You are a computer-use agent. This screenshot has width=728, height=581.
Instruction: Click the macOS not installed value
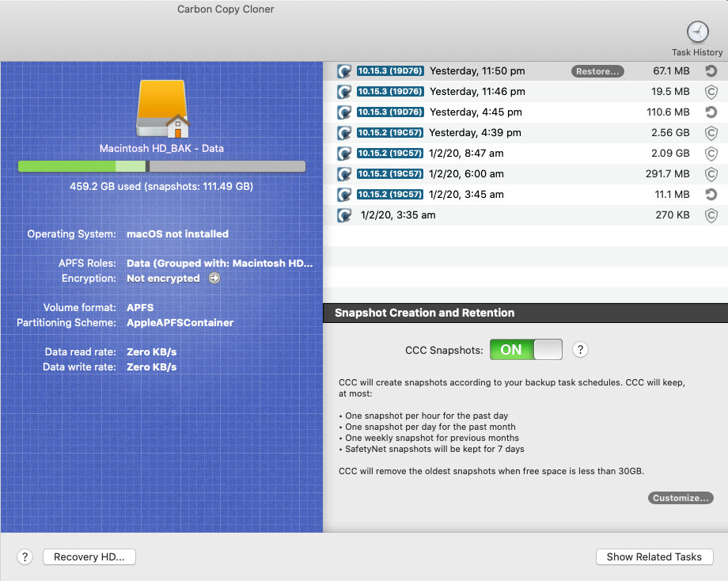[177, 234]
